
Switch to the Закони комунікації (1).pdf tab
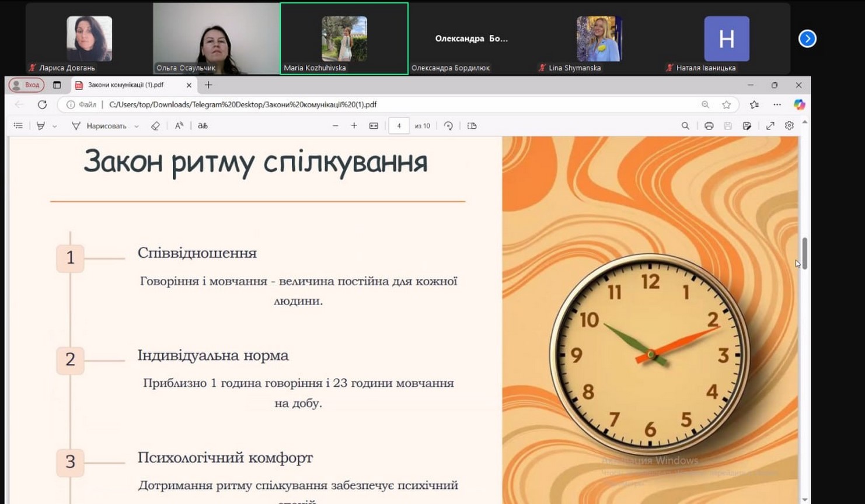125,85
